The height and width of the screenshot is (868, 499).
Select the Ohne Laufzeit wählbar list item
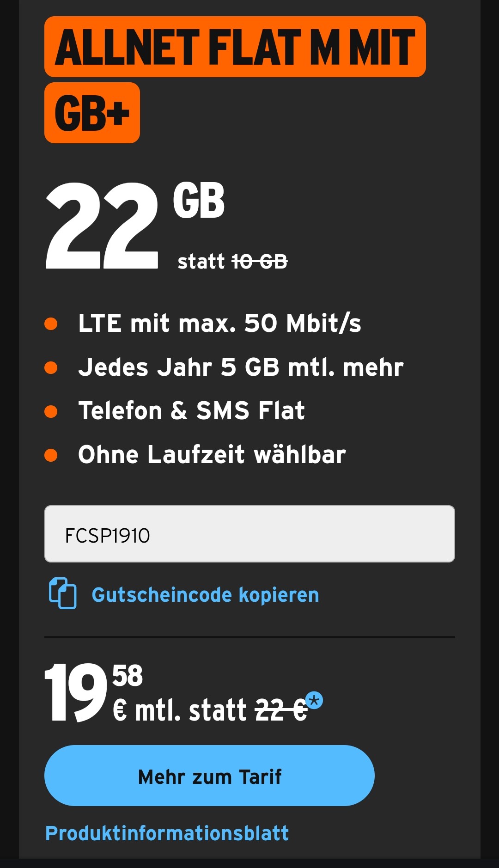tap(213, 454)
